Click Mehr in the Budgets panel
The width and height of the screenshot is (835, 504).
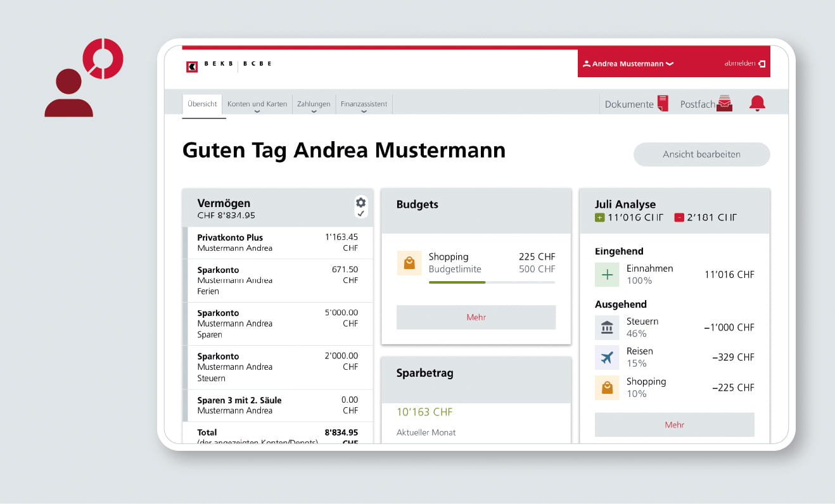coord(476,317)
